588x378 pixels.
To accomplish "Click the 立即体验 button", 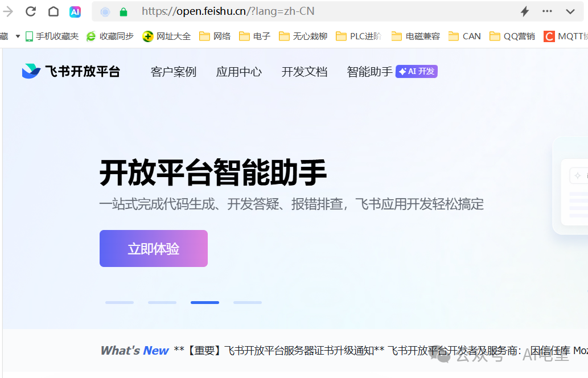I will (153, 248).
